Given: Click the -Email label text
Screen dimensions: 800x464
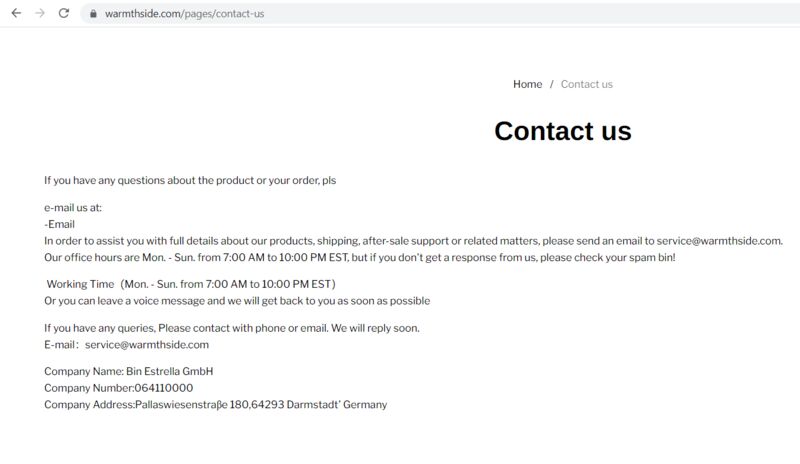Looking at the screenshot, I should (x=59, y=224).
